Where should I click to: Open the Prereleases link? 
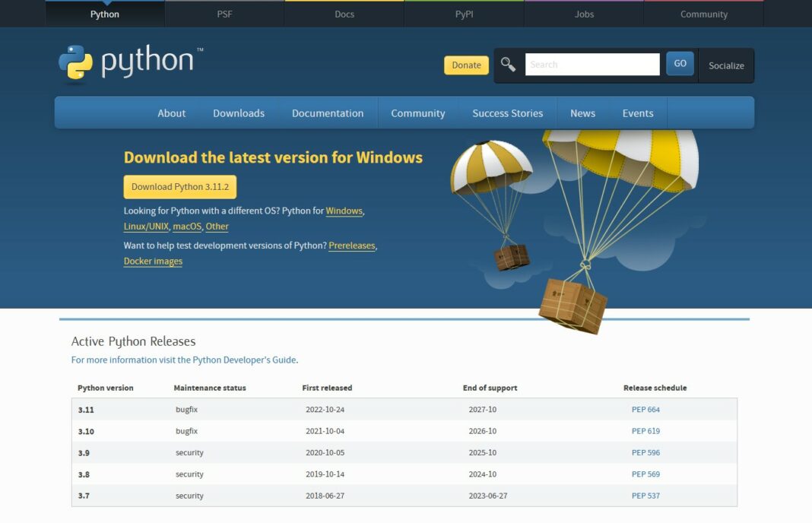(x=352, y=245)
